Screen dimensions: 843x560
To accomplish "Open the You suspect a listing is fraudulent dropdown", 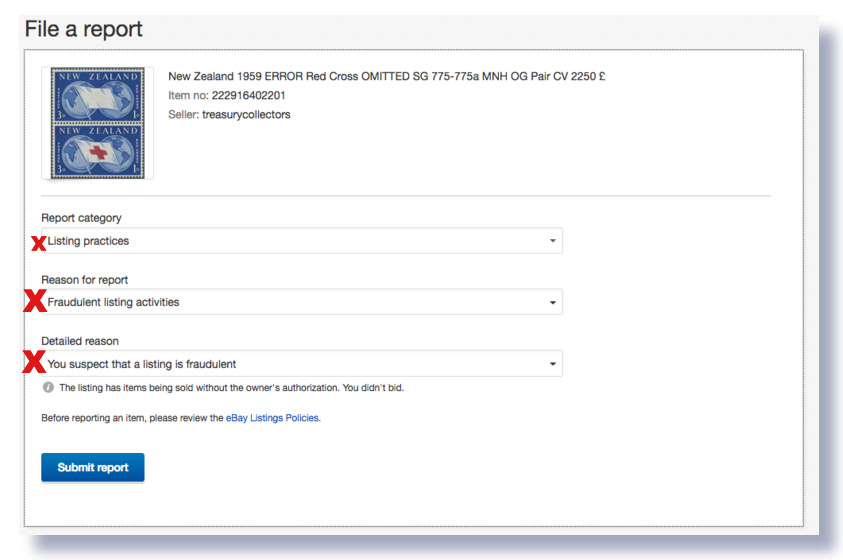I will click(x=300, y=364).
